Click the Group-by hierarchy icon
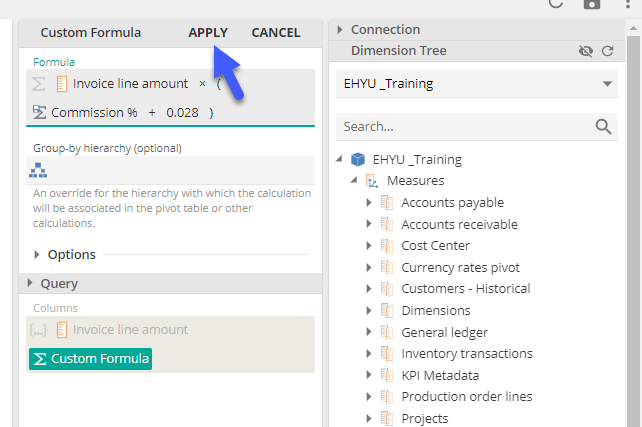Image resolution: width=642 pixels, height=427 pixels. tap(39, 170)
